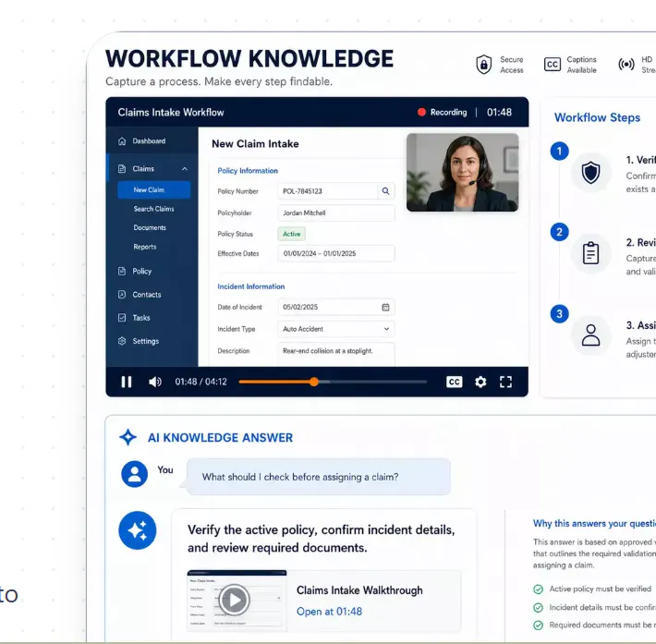Play the Claims Intake Walkthrough thumbnail
The image size is (656, 644).
235,600
